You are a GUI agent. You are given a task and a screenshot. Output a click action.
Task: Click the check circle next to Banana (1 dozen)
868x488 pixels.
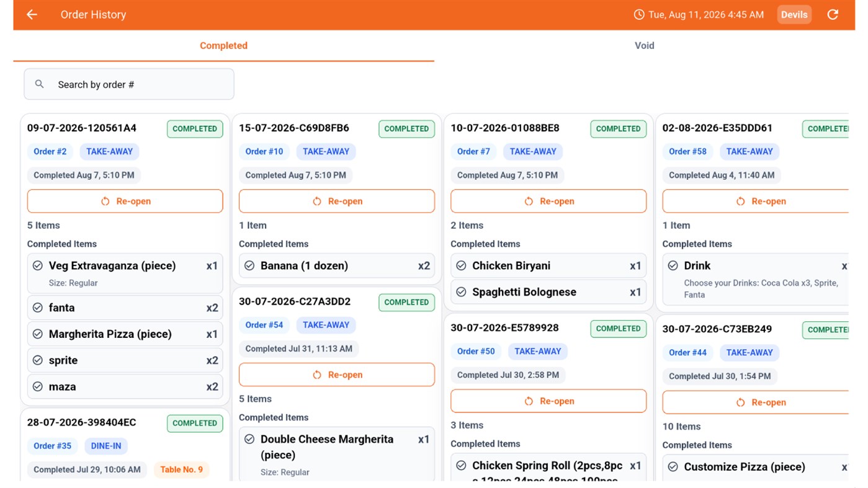pos(249,265)
